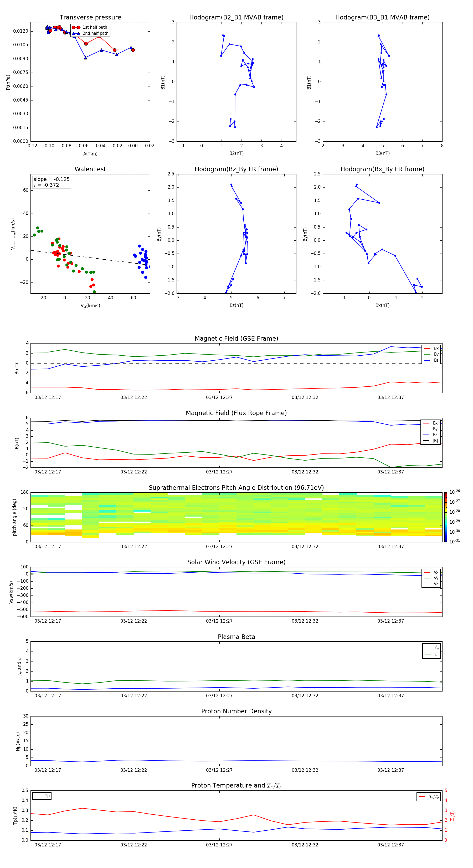
Task: Click the '2nd half path' legend entry
Action: click(x=90, y=33)
